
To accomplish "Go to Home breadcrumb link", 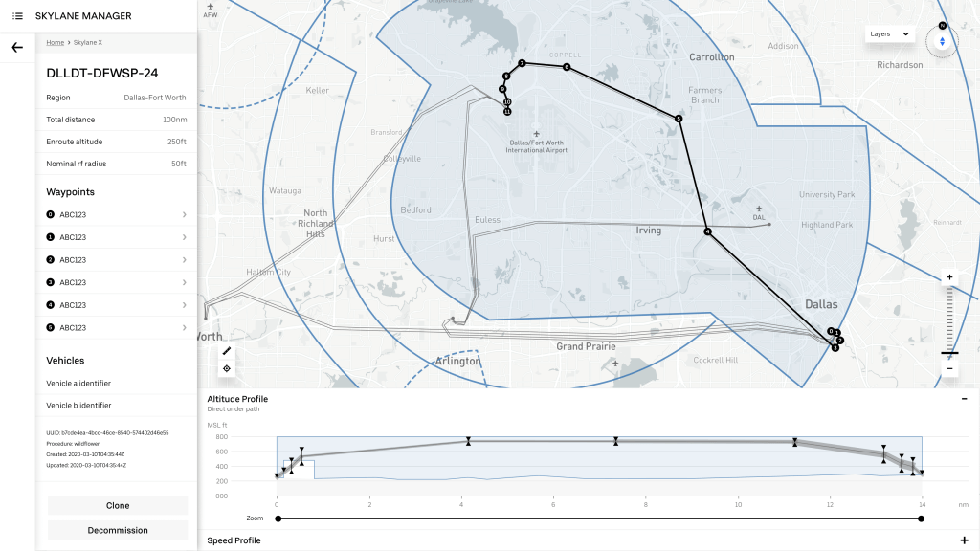I will (x=56, y=43).
